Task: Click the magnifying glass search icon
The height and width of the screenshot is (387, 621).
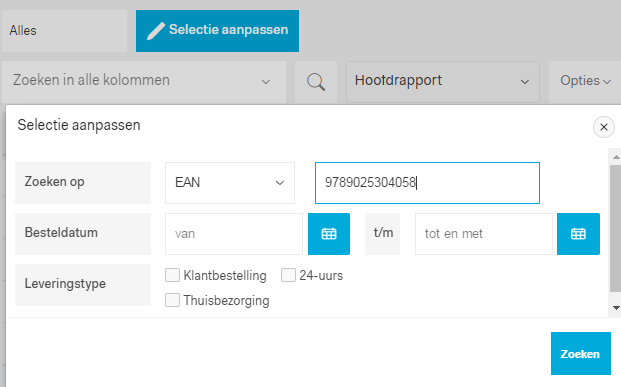Action: pyautogui.click(x=316, y=82)
